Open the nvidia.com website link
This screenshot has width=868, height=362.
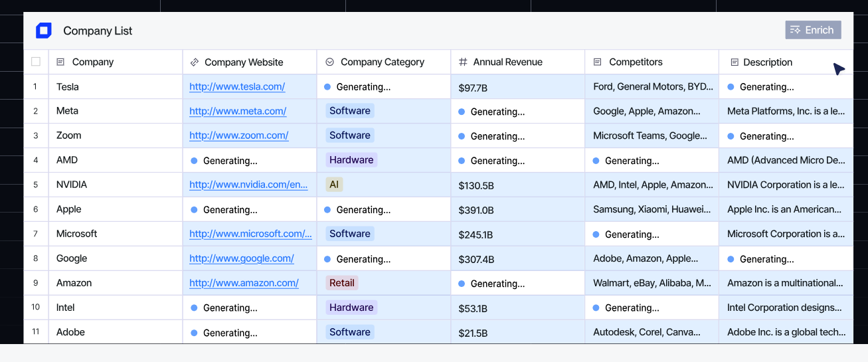(248, 185)
